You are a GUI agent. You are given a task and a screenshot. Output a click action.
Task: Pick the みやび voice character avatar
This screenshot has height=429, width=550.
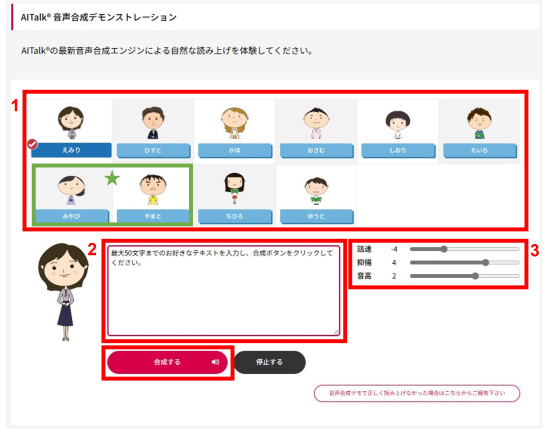(72, 190)
